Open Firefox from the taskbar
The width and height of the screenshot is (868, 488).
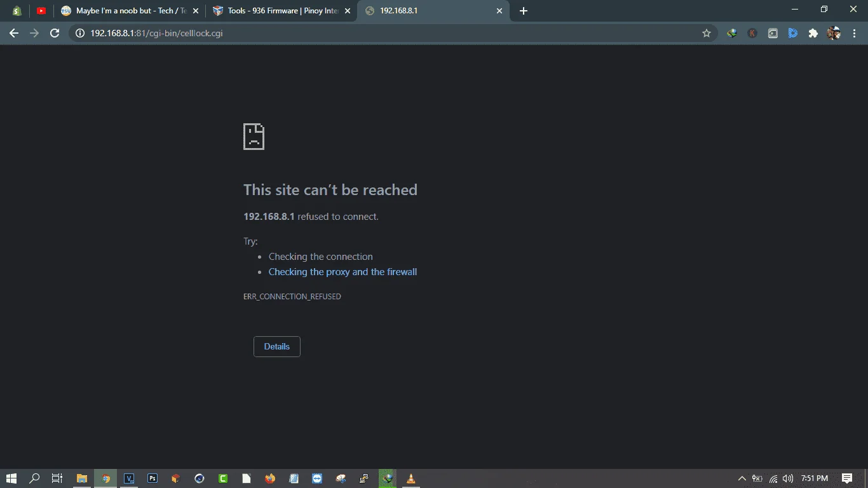270,478
